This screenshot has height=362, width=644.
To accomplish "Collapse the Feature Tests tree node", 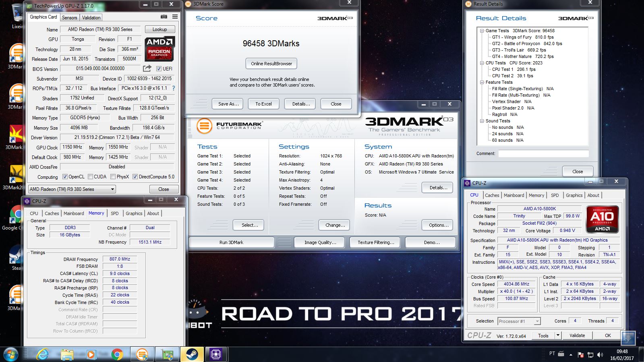I will [x=482, y=82].
